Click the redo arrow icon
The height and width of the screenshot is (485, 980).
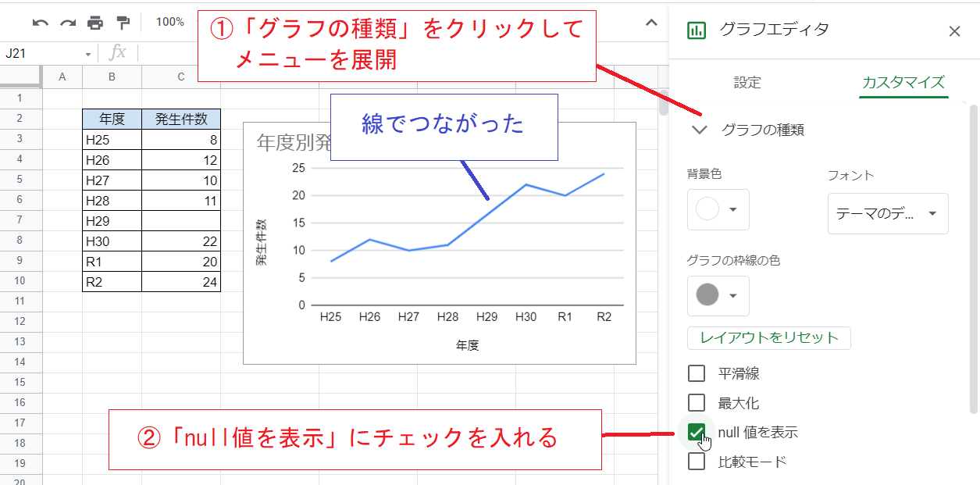[68, 23]
